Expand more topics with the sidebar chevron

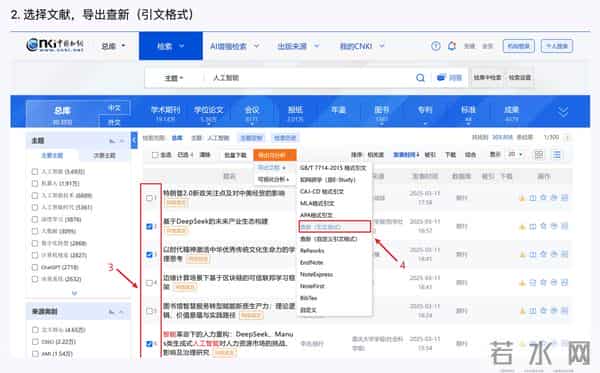pyautogui.click(x=75, y=293)
